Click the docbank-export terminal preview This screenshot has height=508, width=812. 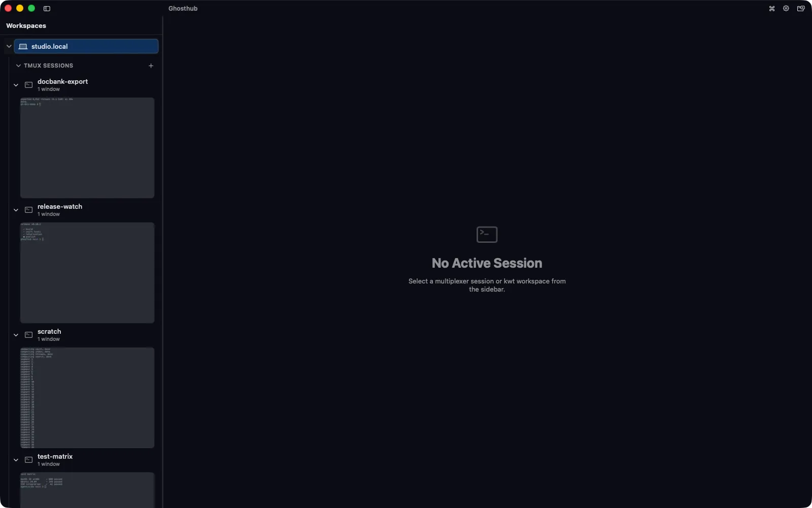[x=87, y=148]
